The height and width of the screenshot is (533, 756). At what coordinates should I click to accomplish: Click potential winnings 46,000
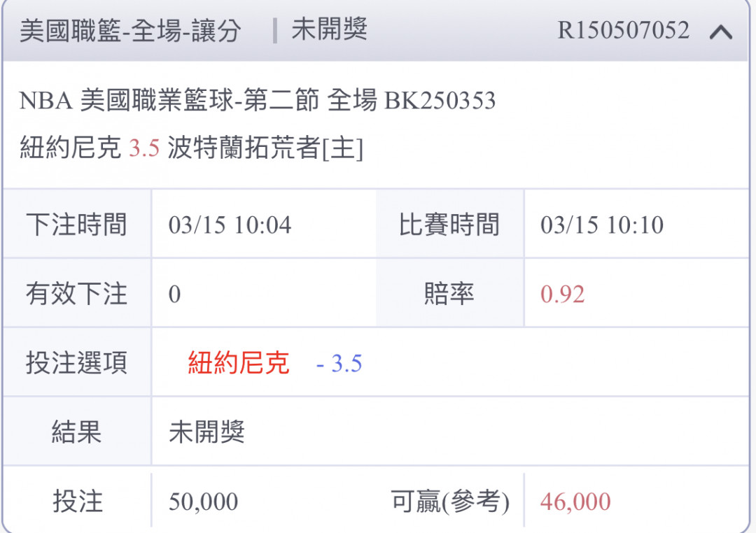pos(575,502)
